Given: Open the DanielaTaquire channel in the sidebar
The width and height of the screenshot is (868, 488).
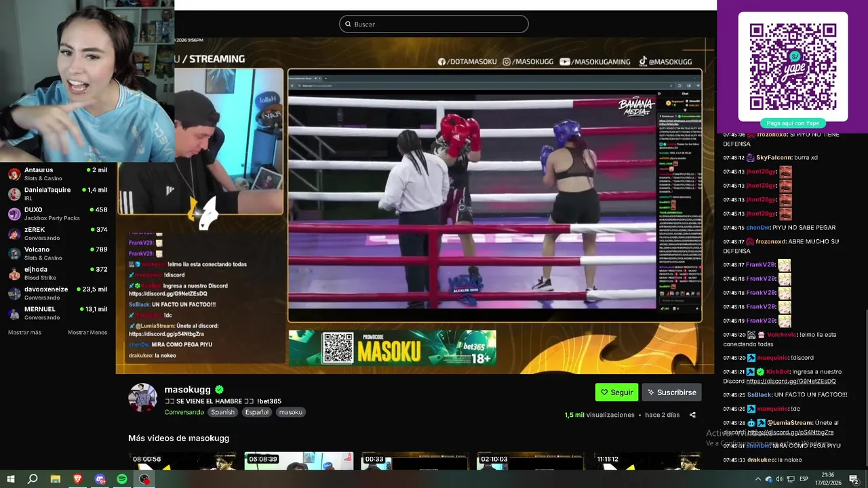Looking at the screenshot, I should pos(58,194).
